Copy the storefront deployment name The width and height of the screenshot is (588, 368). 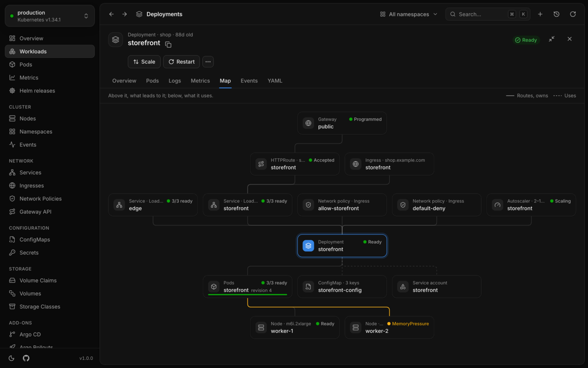(168, 45)
